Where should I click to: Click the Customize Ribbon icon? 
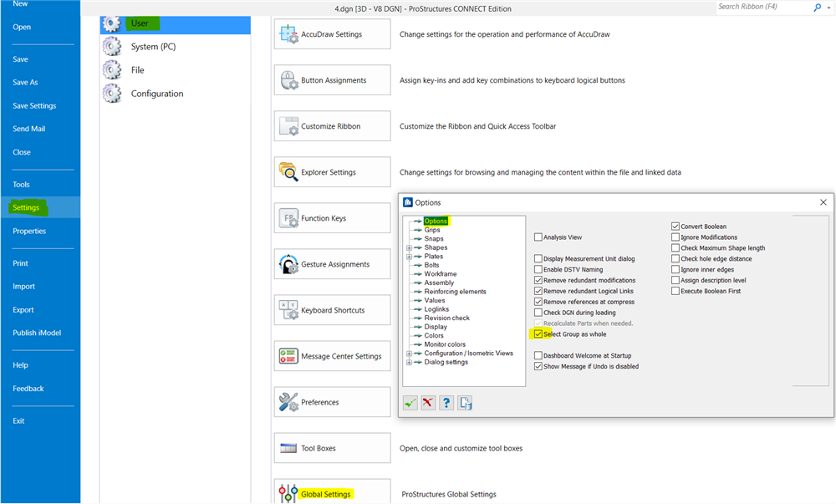(288, 126)
